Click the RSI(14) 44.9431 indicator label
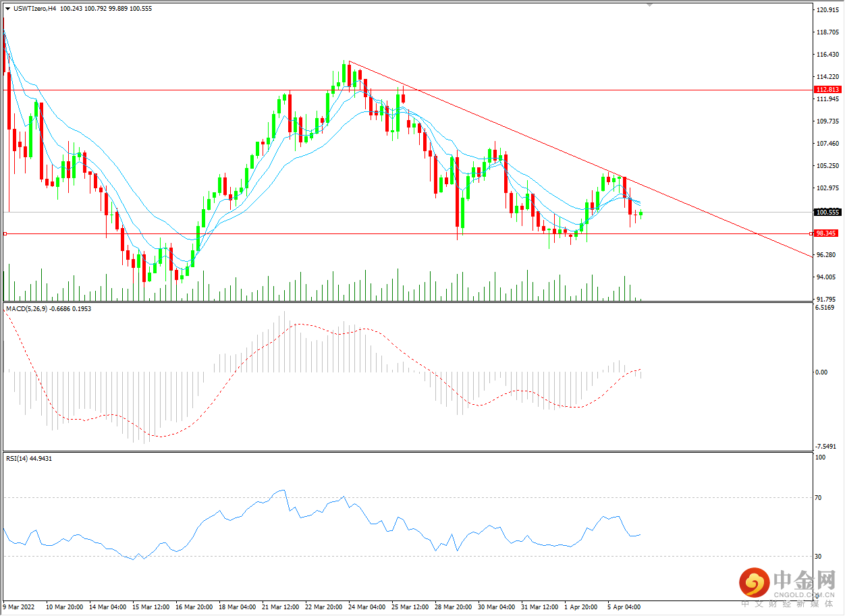845x616 pixels. [x=28, y=458]
